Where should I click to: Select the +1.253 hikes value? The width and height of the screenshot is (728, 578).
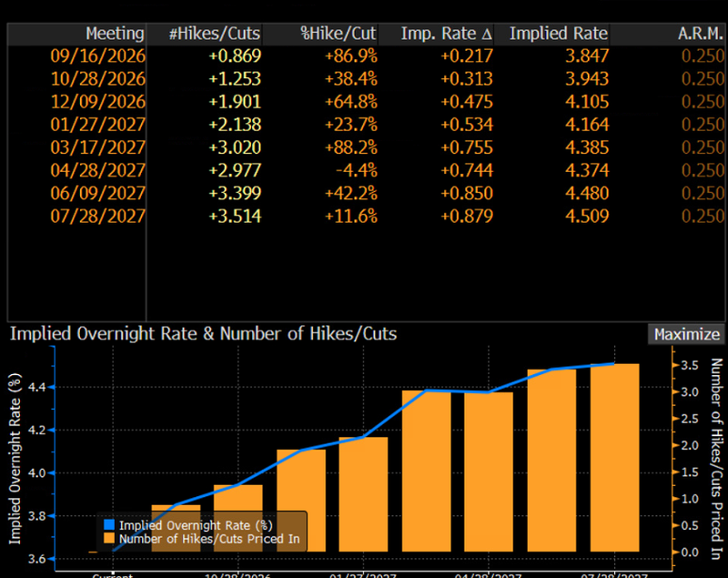[x=235, y=79]
